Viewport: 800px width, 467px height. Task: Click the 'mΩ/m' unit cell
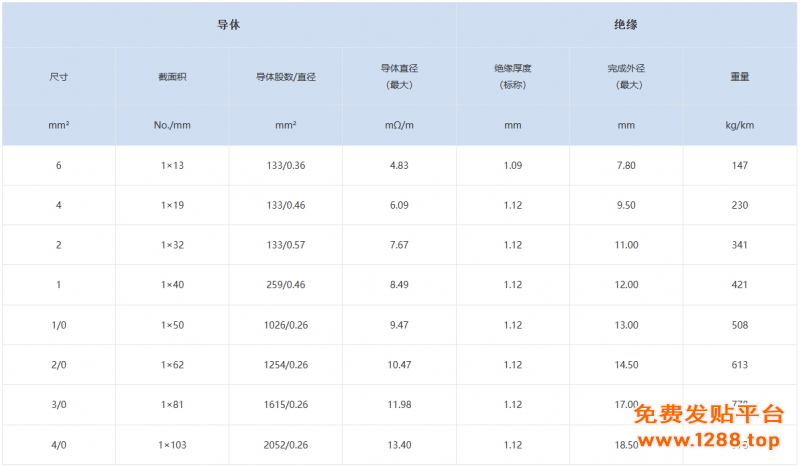click(399, 125)
